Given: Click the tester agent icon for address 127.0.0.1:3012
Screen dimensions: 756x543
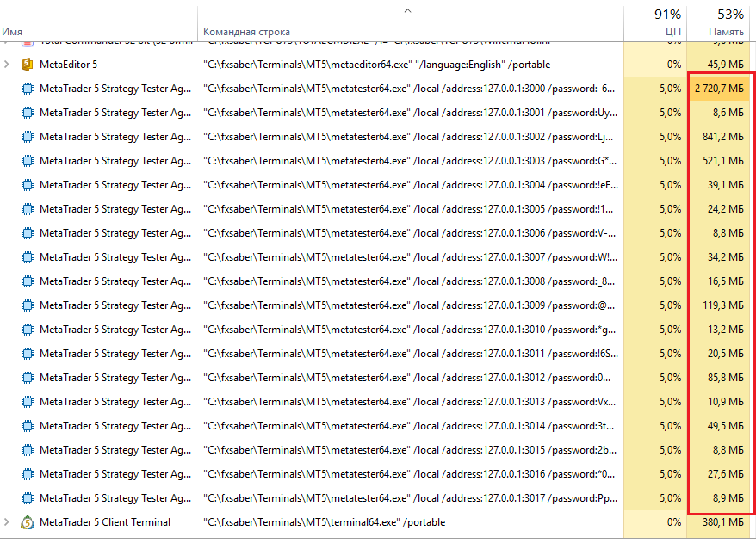Looking at the screenshot, I should point(28,378).
